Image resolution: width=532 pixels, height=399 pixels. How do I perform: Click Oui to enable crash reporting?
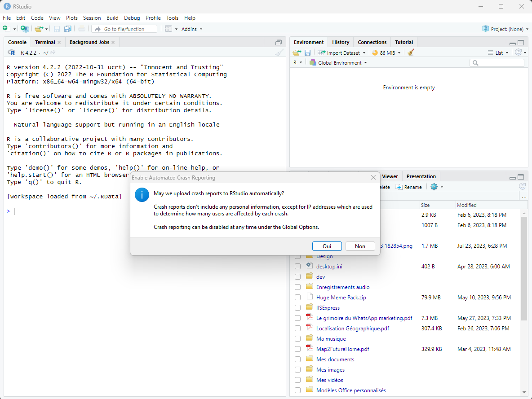(x=327, y=246)
